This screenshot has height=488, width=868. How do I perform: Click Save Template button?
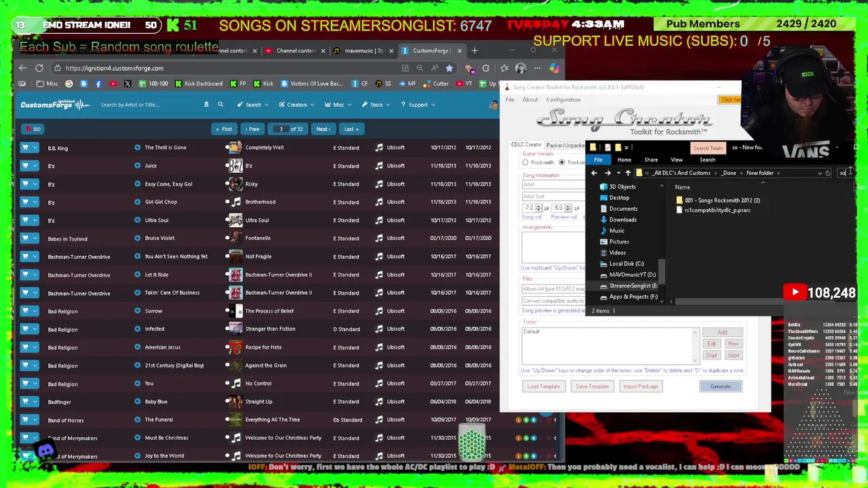coord(592,386)
